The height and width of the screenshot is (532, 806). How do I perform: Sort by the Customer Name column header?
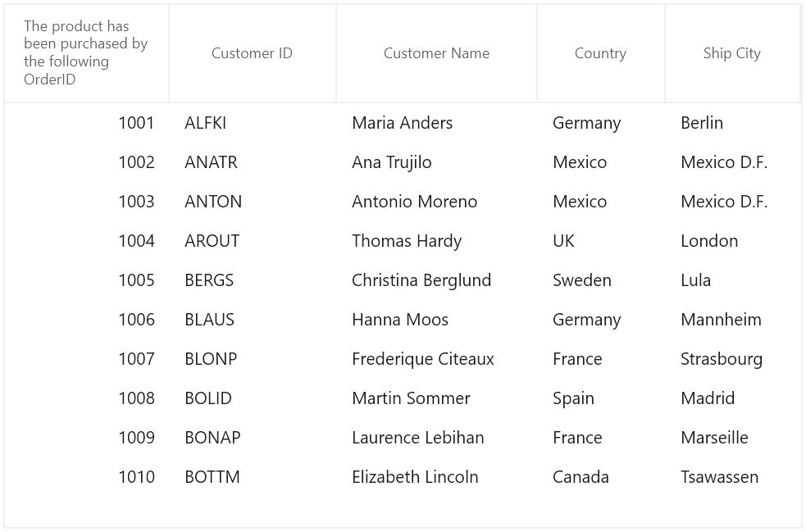[x=436, y=53]
